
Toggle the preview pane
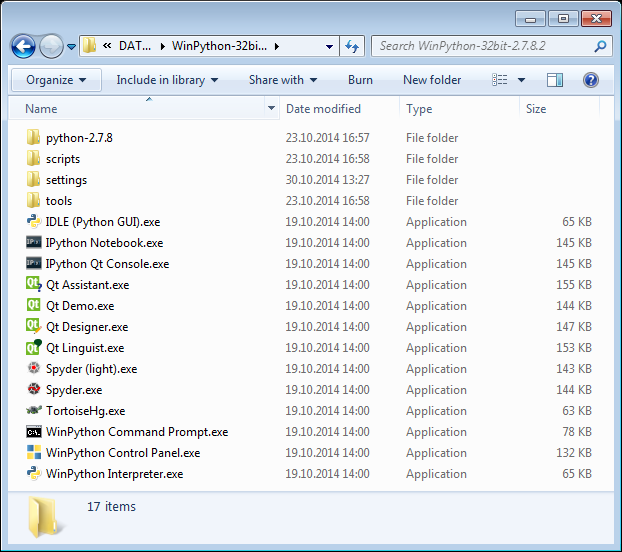(x=555, y=80)
